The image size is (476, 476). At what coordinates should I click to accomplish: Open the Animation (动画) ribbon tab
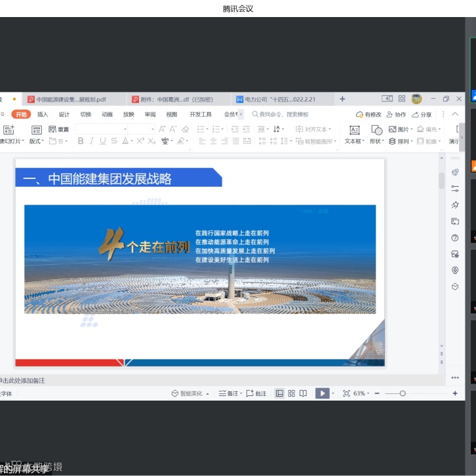pos(107,115)
